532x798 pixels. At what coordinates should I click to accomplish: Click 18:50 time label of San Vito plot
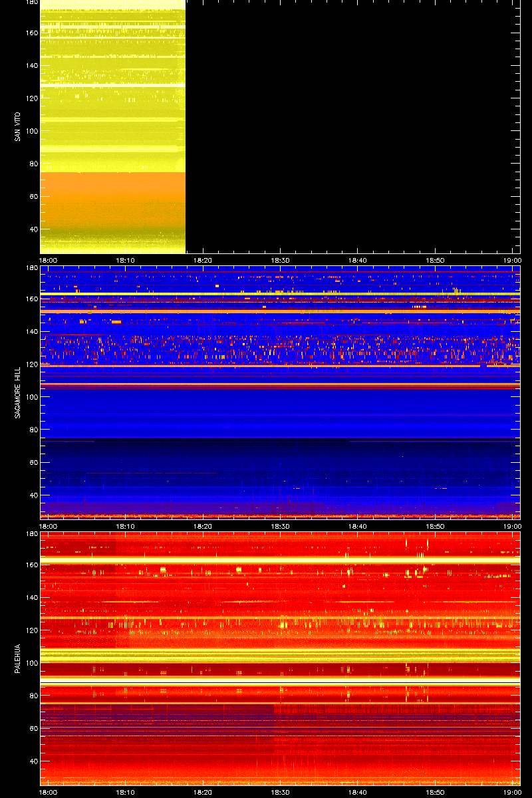coord(435,261)
